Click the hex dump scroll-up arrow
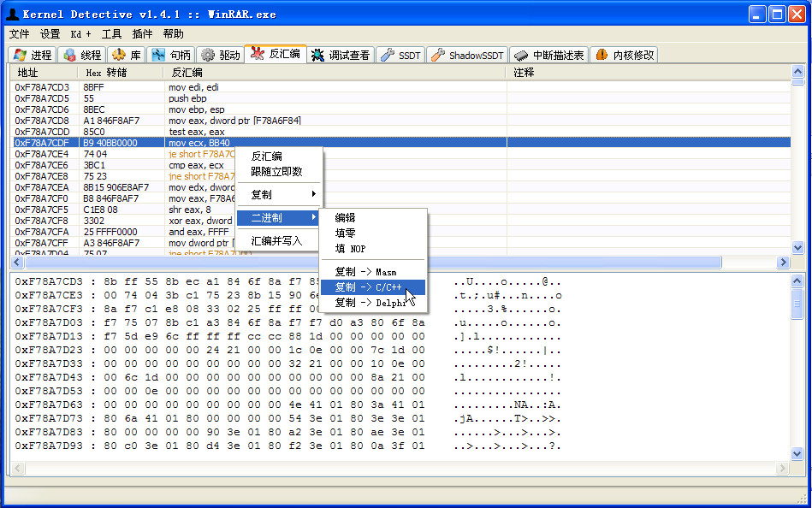 797,281
